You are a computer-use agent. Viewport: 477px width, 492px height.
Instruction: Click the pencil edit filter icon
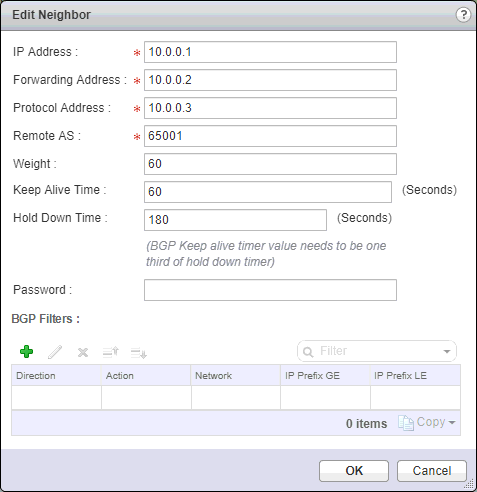tap(55, 352)
